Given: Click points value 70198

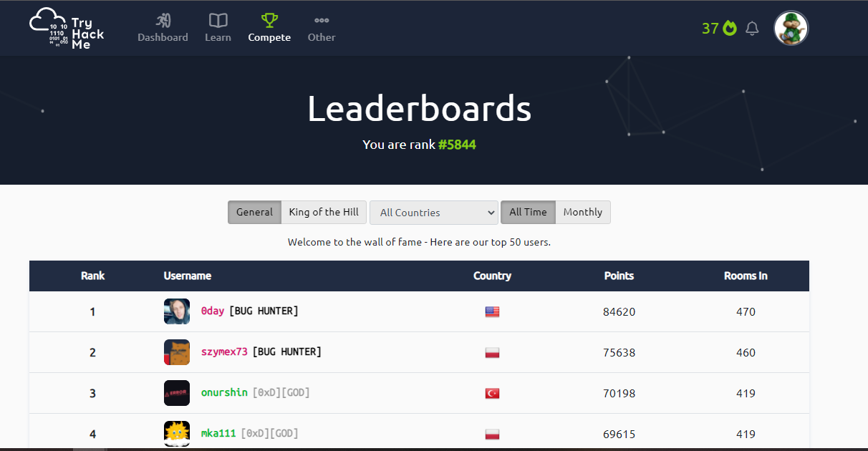Looking at the screenshot, I should 619,394.
